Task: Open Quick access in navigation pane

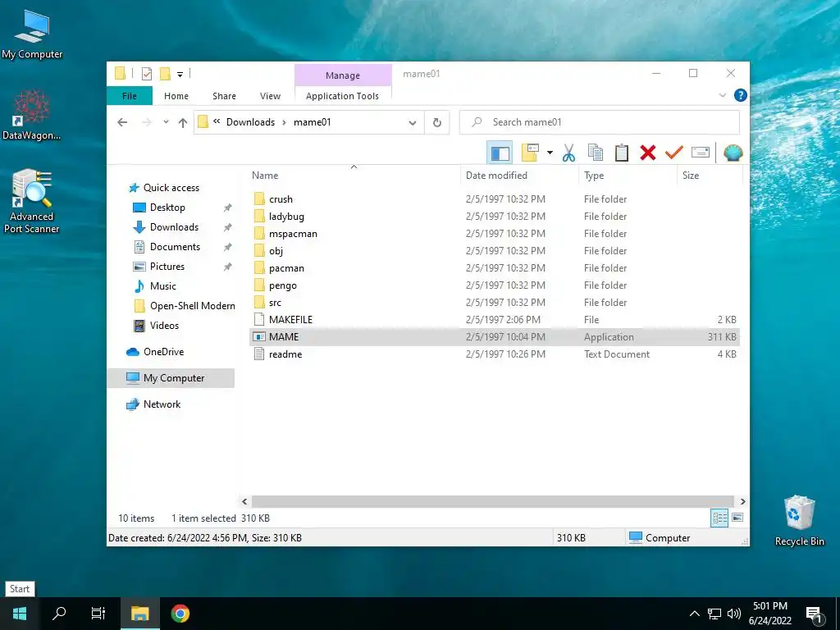Action: pos(171,188)
